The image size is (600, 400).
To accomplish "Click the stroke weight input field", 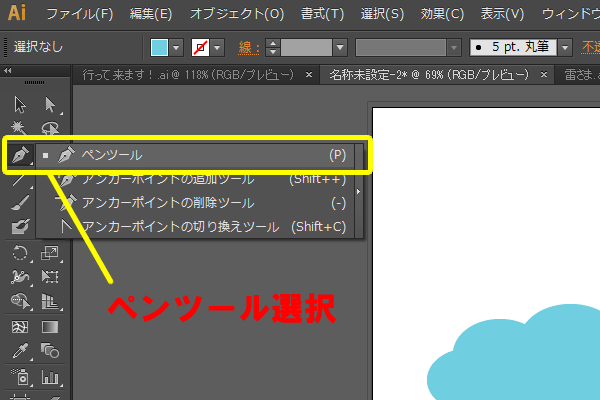I will click(x=306, y=47).
